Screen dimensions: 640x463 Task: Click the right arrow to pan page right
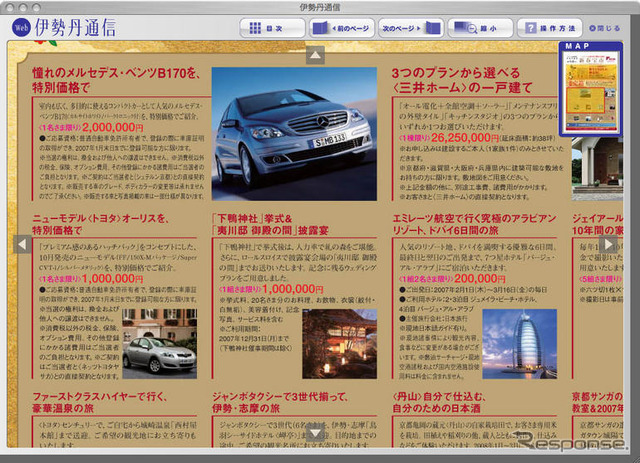[608, 244]
